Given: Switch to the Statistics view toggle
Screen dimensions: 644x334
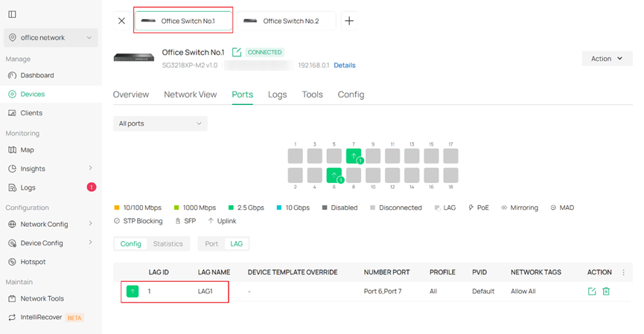Looking at the screenshot, I should tap(168, 243).
